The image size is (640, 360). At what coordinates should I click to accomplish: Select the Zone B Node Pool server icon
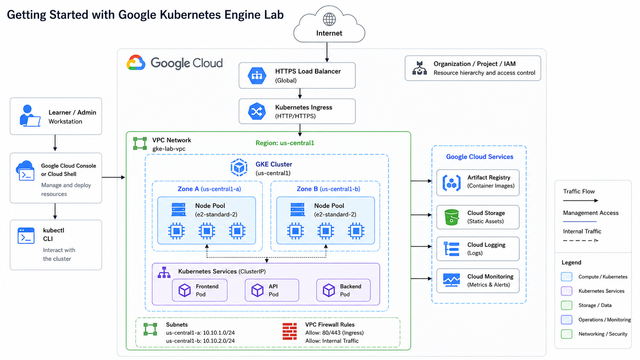pyautogui.click(x=297, y=210)
